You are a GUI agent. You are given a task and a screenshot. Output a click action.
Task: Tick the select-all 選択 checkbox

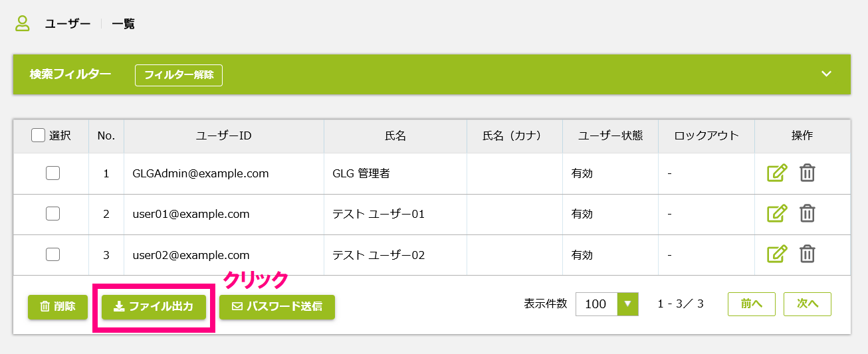pos(39,135)
